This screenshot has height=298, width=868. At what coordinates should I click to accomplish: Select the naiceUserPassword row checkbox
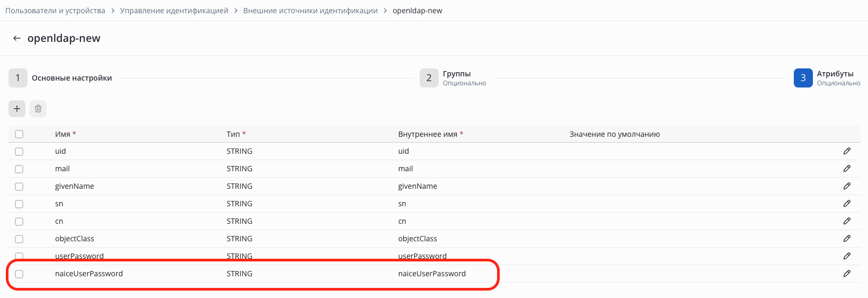(x=19, y=274)
